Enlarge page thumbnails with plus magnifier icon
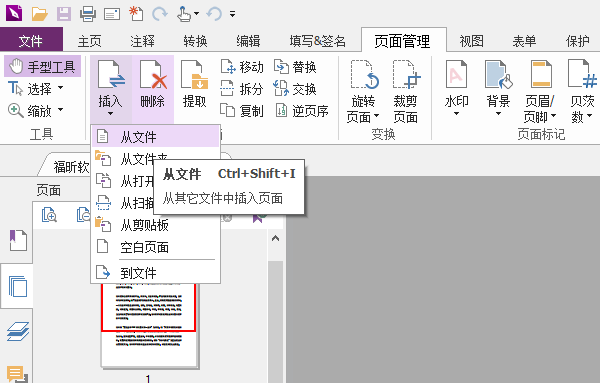 (49, 215)
